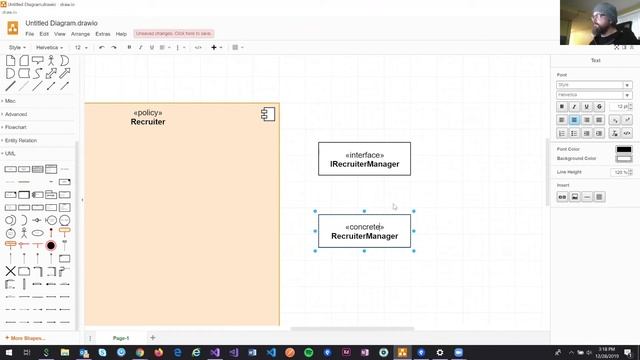
Task: Set justified alignment in the Text panel
Action: click(599, 120)
